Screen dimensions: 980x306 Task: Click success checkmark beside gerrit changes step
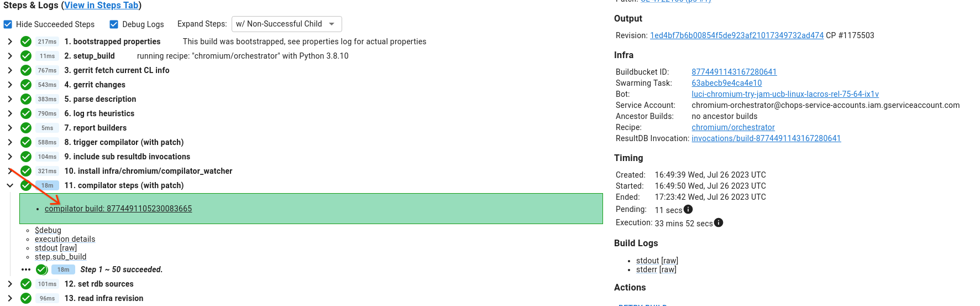pos(26,85)
